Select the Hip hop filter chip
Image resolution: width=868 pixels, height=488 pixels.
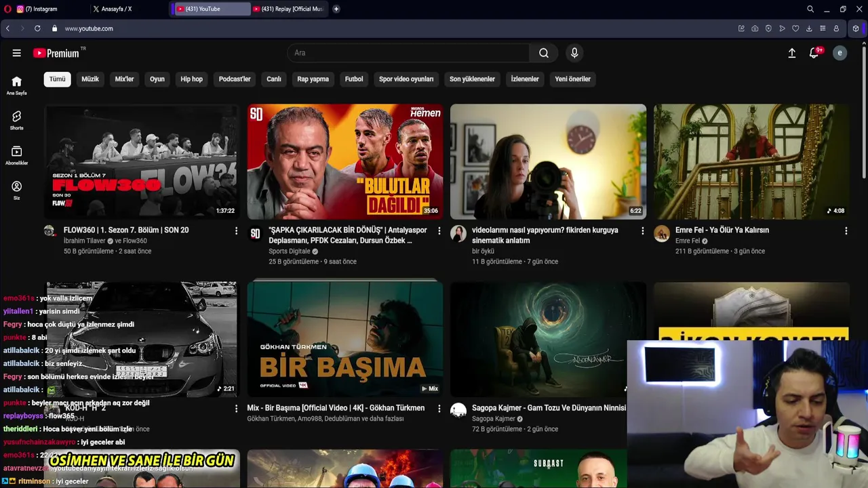pyautogui.click(x=191, y=79)
